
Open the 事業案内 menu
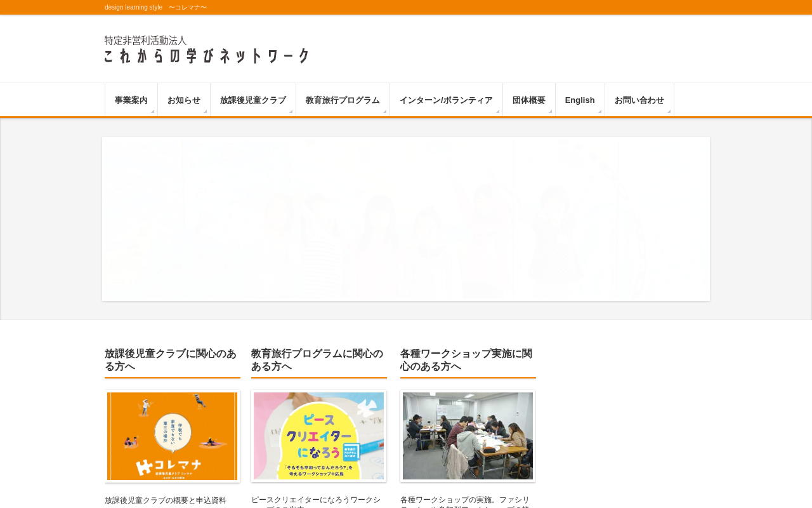click(131, 100)
